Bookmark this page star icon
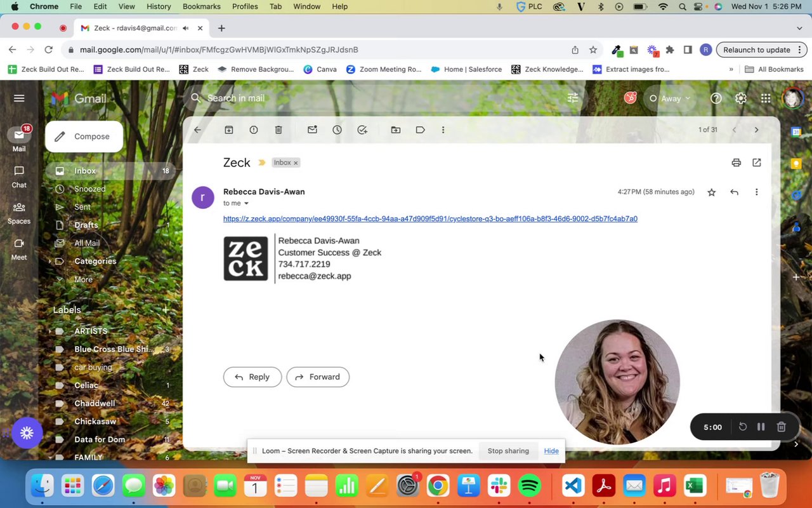This screenshot has width=812, height=508. coord(593,50)
